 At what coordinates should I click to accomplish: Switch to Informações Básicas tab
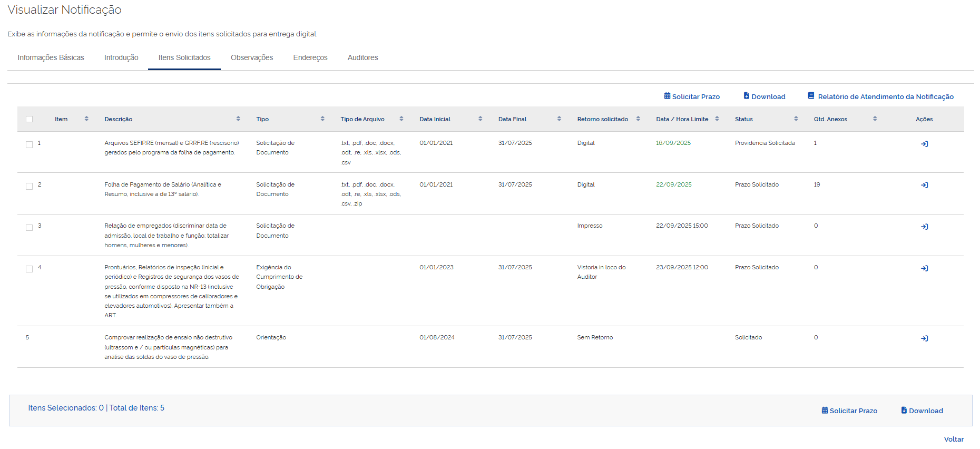coord(51,57)
